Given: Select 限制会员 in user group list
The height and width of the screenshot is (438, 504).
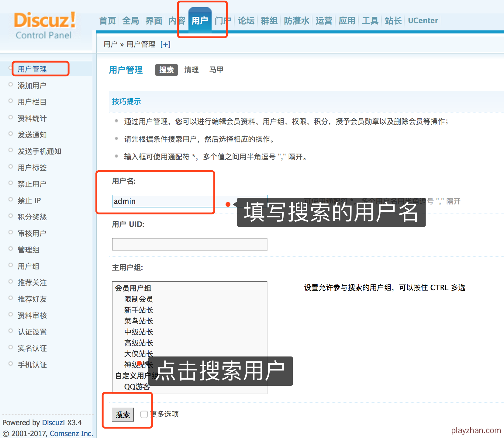Looking at the screenshot, I should point(138,299).
